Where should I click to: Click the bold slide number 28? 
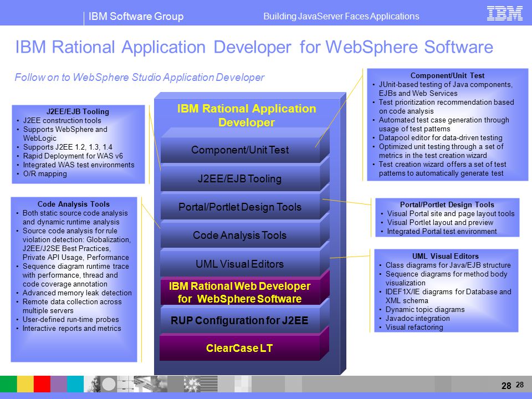(x=506, y=386)
